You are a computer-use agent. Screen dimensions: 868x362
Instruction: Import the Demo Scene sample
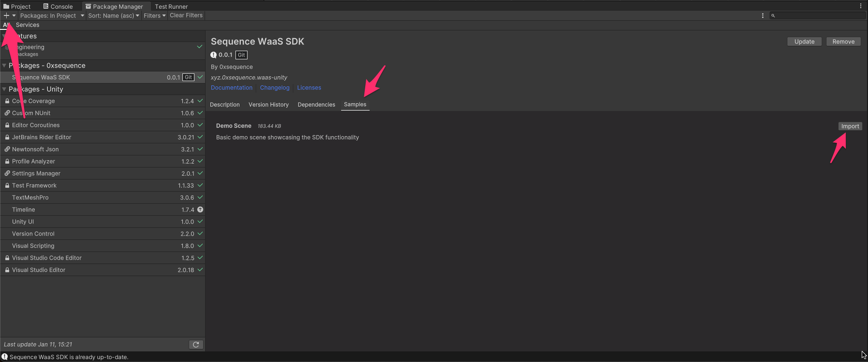pyautogui.click(x=850, y=126)
